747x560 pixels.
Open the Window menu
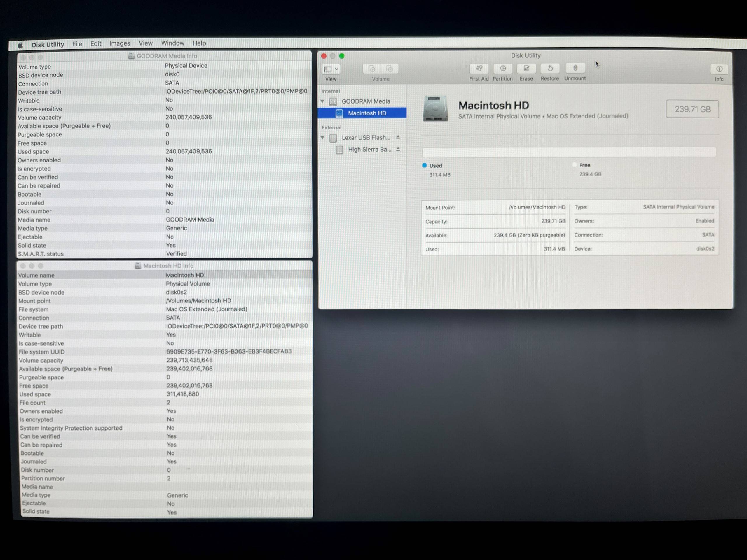172,43
